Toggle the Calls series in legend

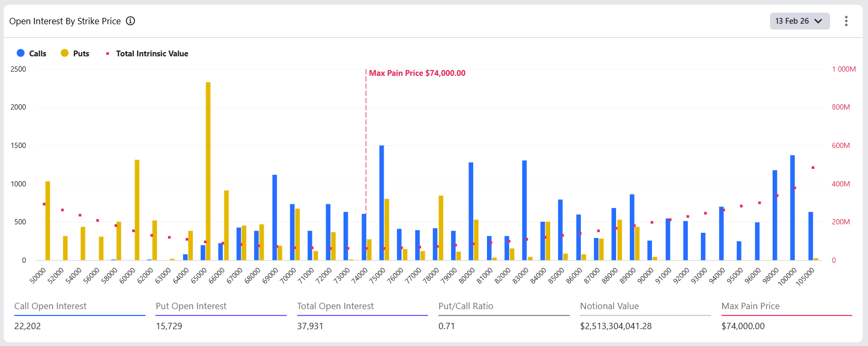(32, 53)
